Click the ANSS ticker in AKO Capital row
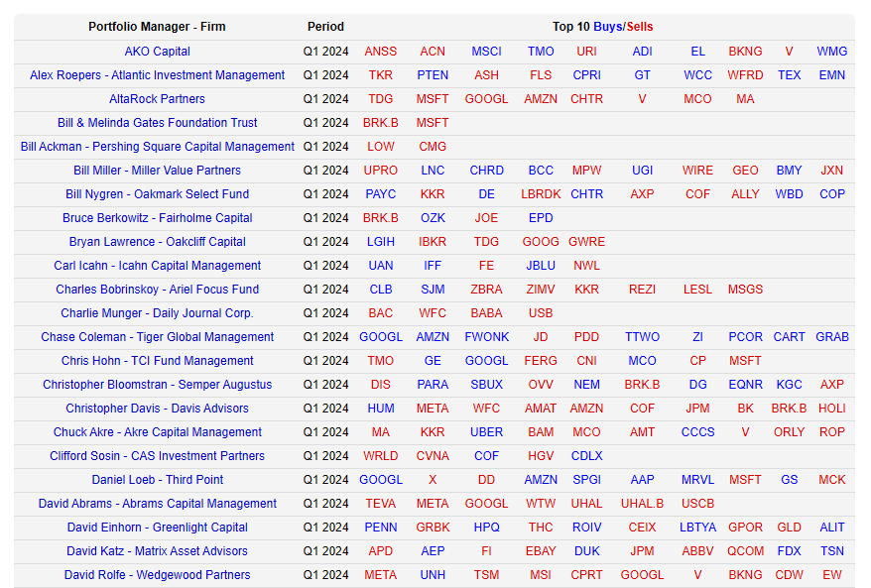Image resolution: width=871 pixels, height=588 pixels. [x=380, y=52]
